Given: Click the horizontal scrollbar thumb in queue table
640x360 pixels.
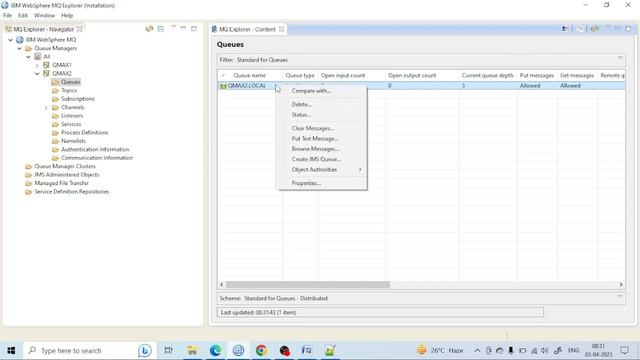Looking at the screenshot, I should click(x=307, y=284).
